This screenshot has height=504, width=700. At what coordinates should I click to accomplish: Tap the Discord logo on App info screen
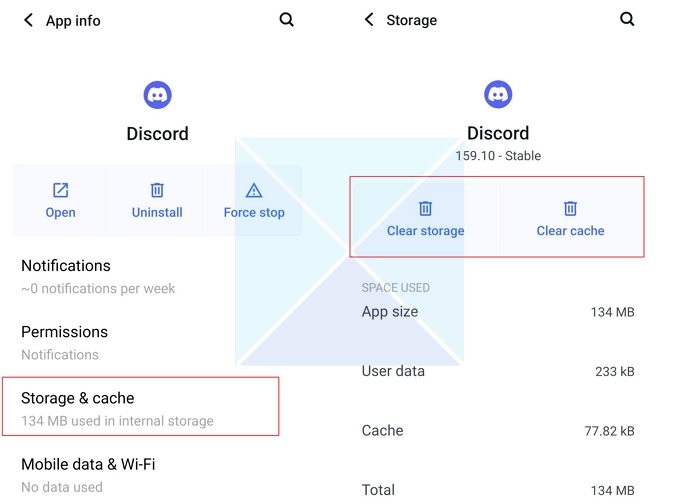point(158,95)
